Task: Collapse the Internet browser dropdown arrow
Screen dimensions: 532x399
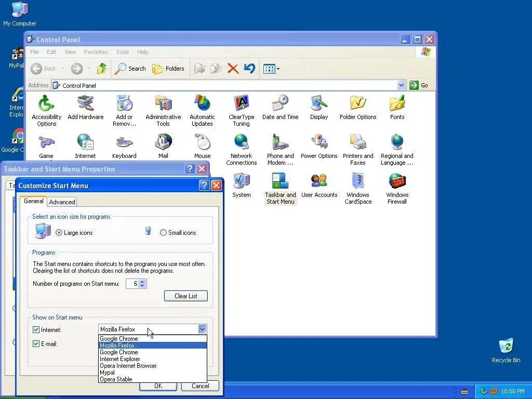Action: click(202, 329)
